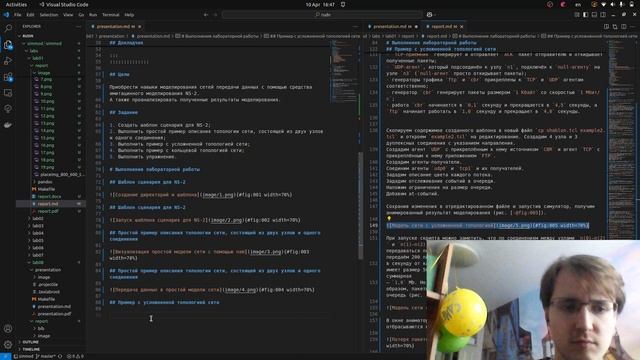
Task: Open the Terminal menu
Action: click(111, 15)
